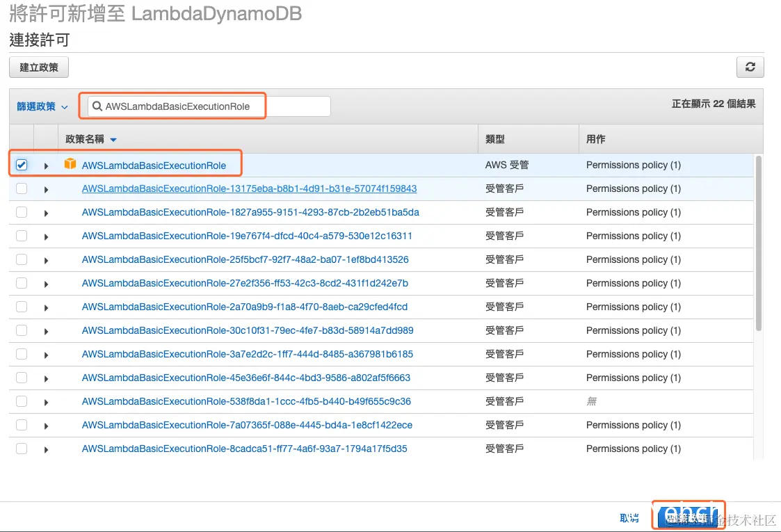Show details for policy ending 431f1d242e7b
Screen dimensions: 781x532
coord(46,284)
